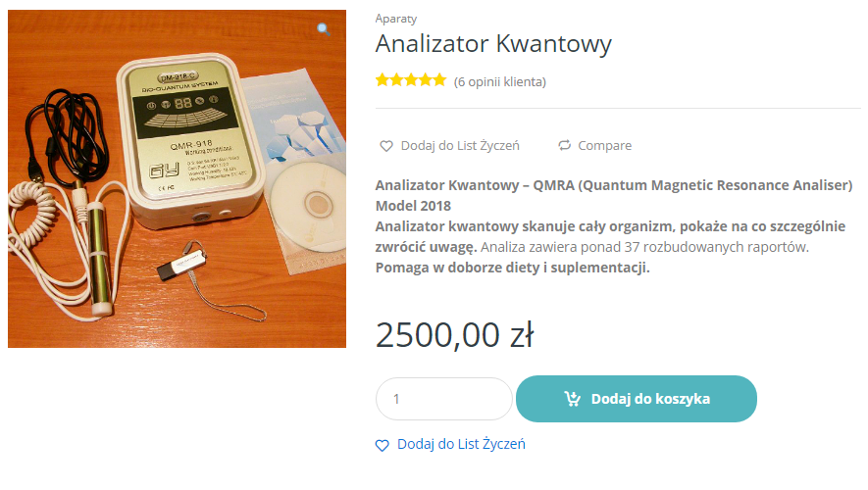Click the magnifier zoom icon on product photo

click(x=324, y=28)
